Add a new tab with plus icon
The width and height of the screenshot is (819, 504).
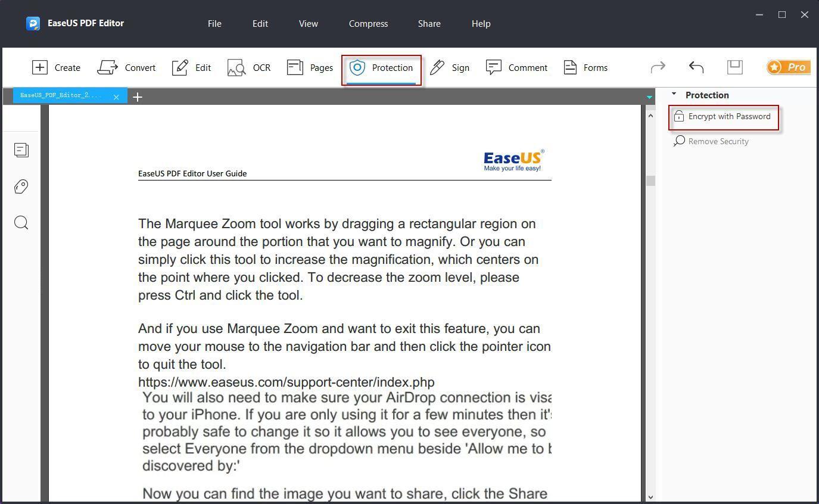[x=138, y=97]
